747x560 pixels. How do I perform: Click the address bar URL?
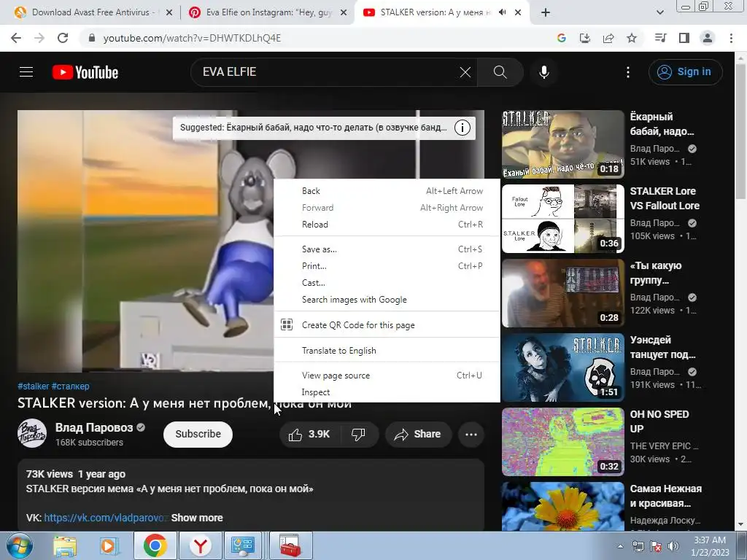192,38
